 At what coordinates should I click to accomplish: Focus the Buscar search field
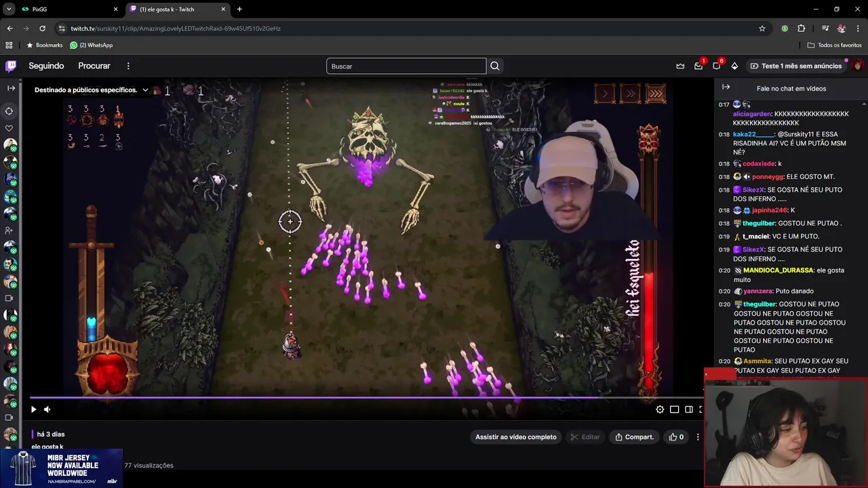coord(406,66)
